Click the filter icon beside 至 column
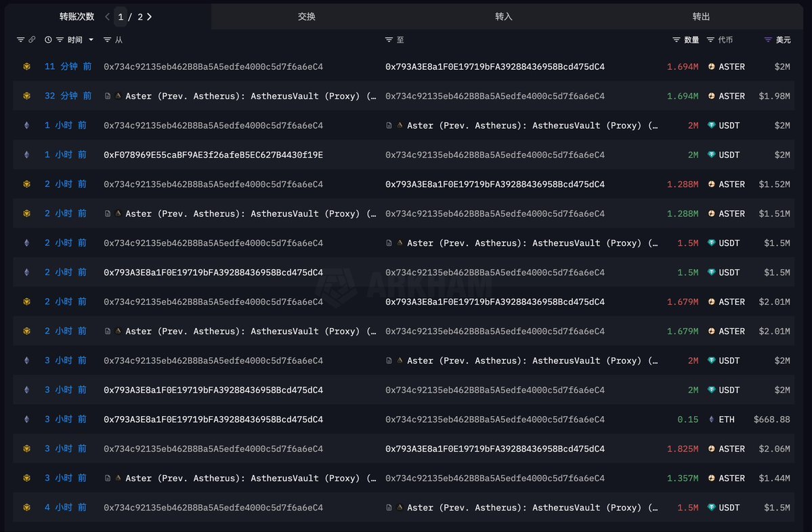 click(389, 40)
